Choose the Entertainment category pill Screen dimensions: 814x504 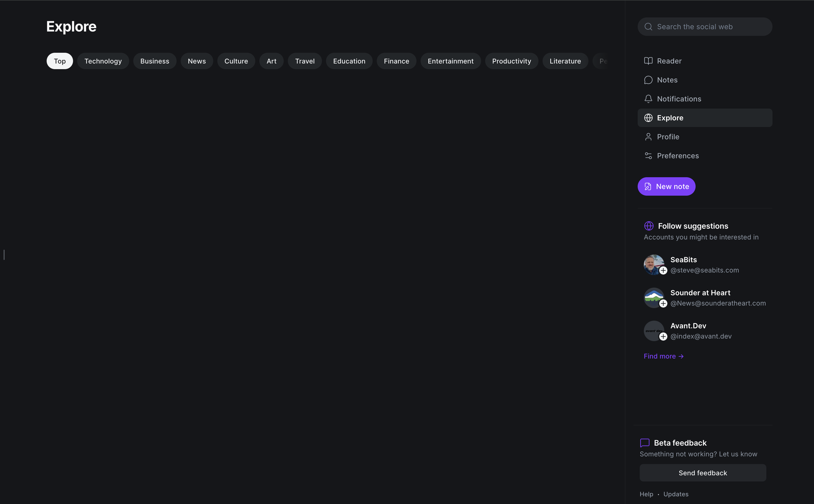click(x=450, y=61)
